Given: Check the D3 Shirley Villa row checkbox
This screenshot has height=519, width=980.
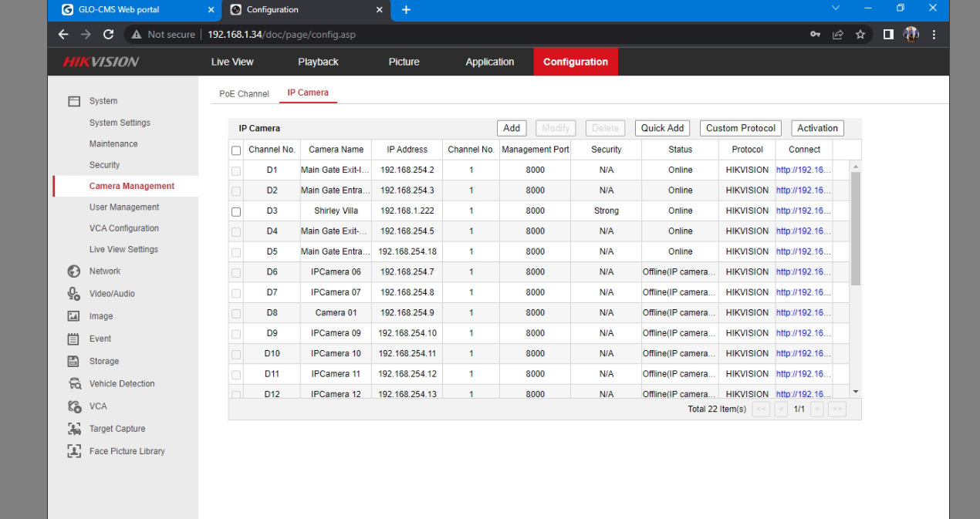Looking at the screenshot, I should click(x=236, y=211).
